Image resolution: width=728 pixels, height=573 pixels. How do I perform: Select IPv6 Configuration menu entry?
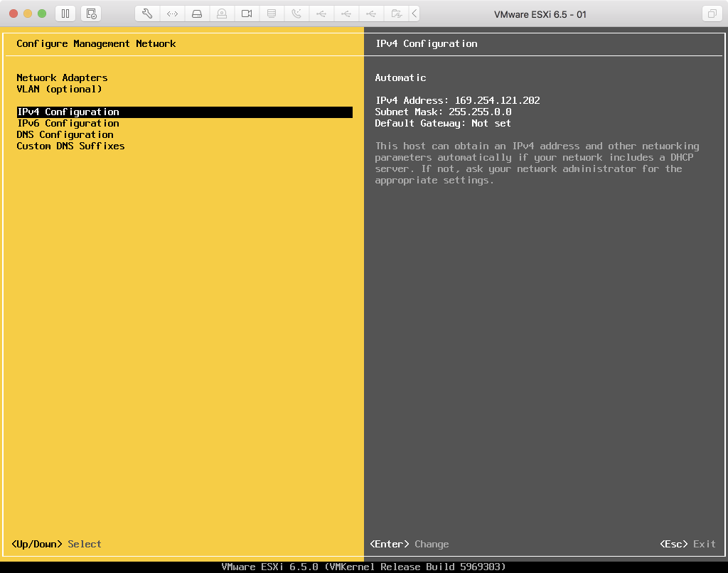coord(68,124)
